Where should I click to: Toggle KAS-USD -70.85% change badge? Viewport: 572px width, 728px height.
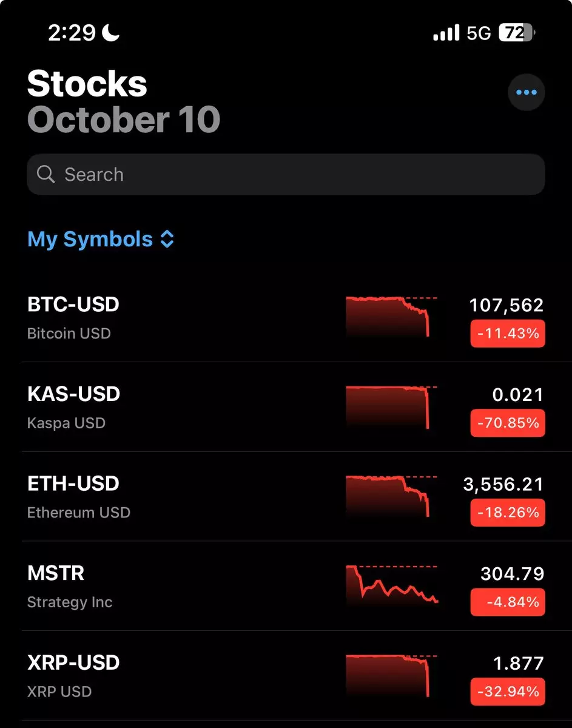[x=508, y=423]
